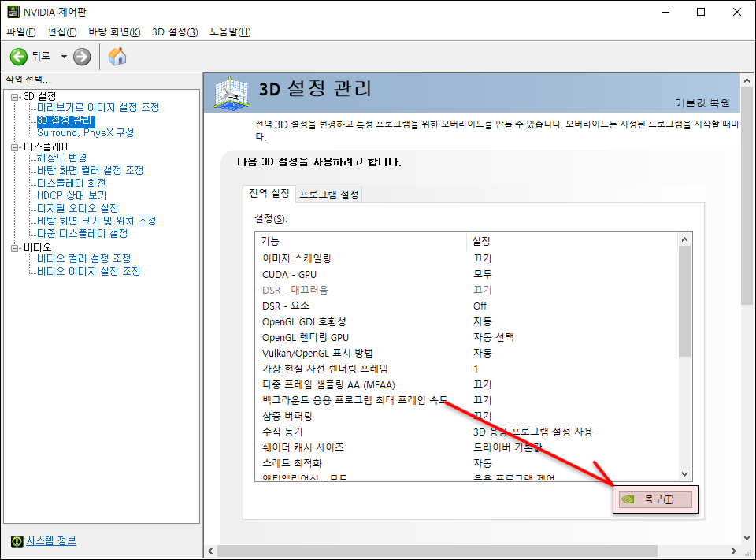Open 다중 디스플레이 설정 page

click(x=83, y=233)
